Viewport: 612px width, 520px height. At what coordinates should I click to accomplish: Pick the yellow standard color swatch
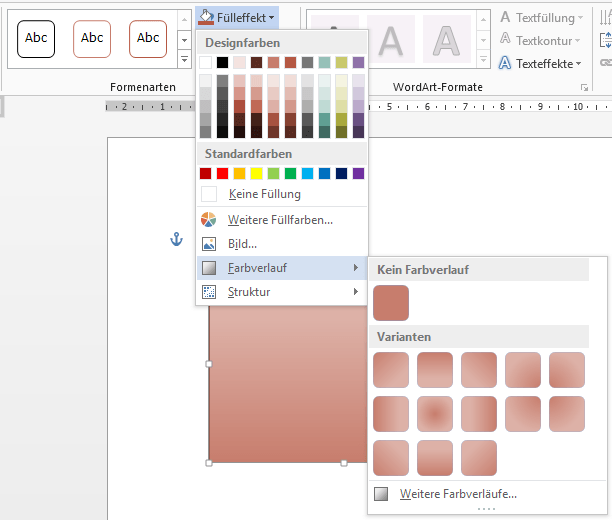click(x=256, y=173)
